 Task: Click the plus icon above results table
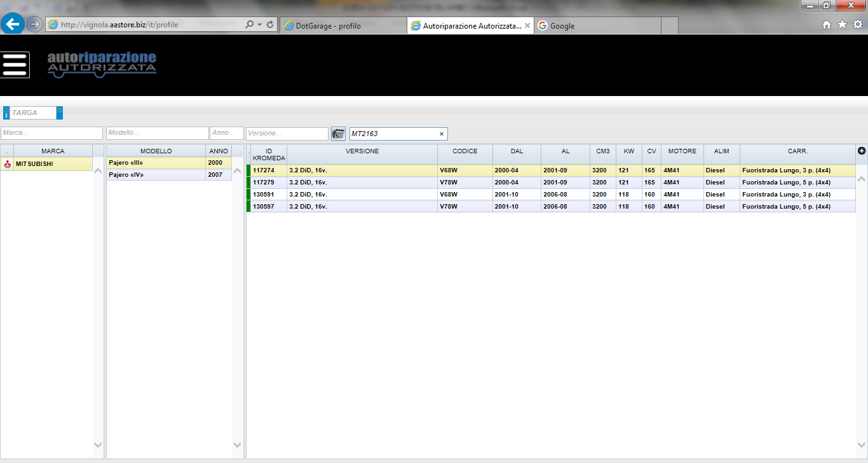(862, 151)
